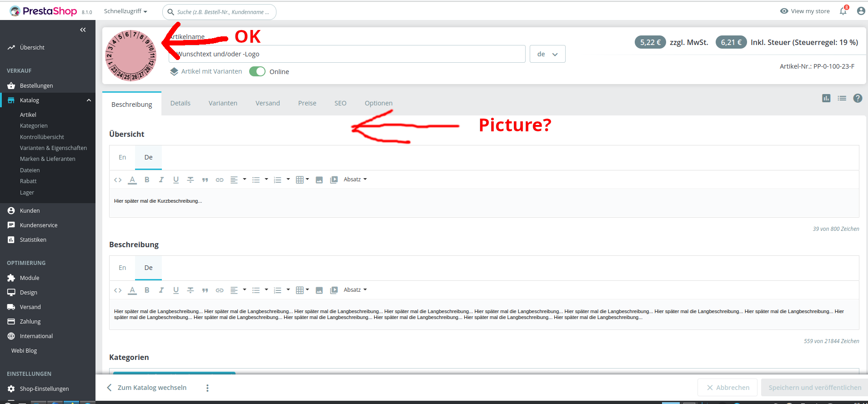This screenshot has height=404, width=868.
Task: Open the user profile avatar icon
Action: tap(861, 11)
